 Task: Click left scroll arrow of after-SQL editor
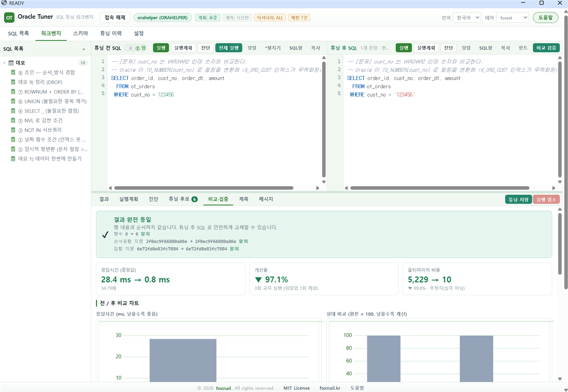pyautogui.click(x=347, y=188)
